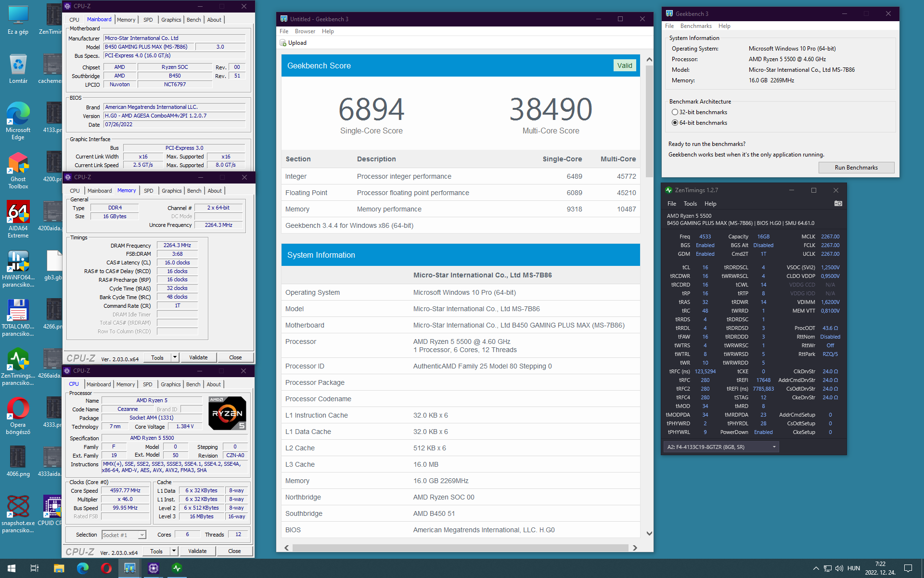
Task: Click Tools button in bottom CPU-Z window
Action: [156, 551]
